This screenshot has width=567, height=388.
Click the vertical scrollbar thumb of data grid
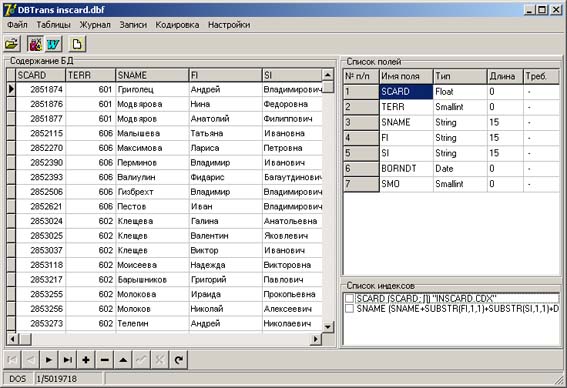pyautogui.click(x=328, y=87)
